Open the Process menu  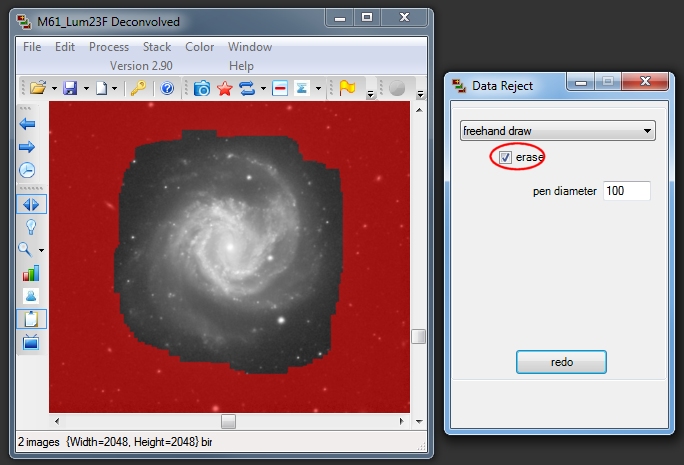109,47
